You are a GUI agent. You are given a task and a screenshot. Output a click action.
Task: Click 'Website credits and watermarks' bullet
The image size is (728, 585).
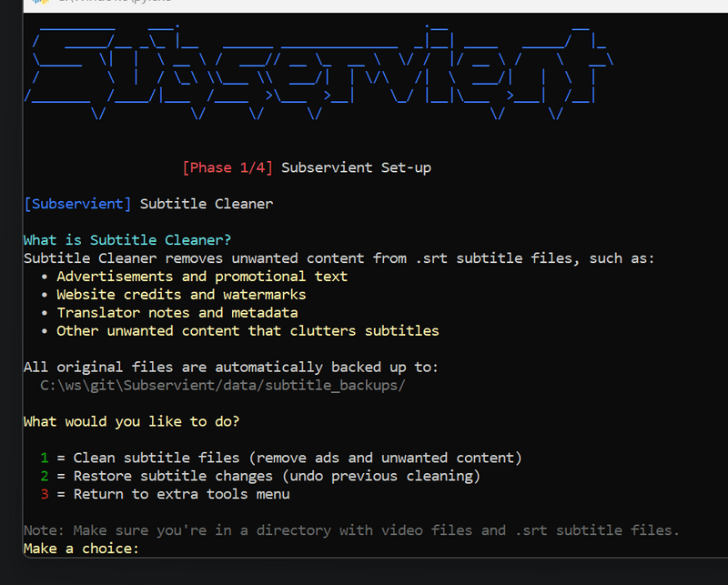181,295
